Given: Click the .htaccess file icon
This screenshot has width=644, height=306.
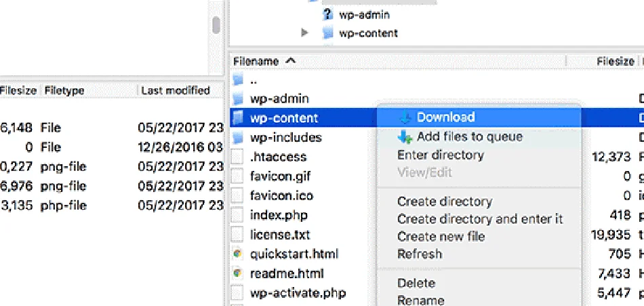Looking at the screenshot, I should tap(237, 157).
